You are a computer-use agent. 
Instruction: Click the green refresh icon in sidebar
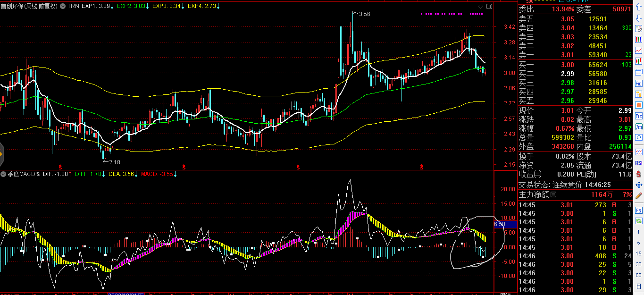pos(639,220)
